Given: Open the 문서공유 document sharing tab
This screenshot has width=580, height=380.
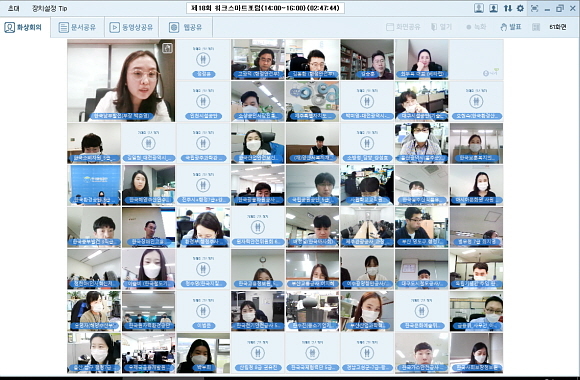Looking at the screenshot, I should pyautogui.click(x=78, y=27).
